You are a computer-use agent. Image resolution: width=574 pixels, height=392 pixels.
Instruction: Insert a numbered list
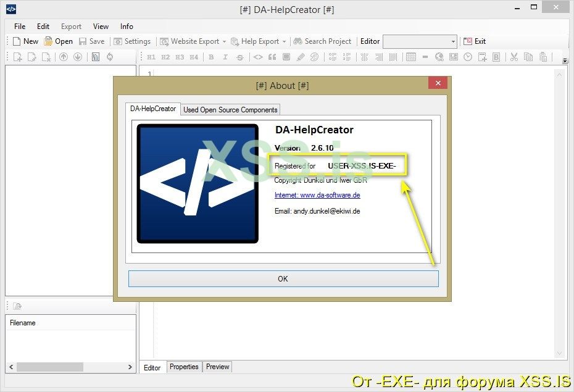347,57
